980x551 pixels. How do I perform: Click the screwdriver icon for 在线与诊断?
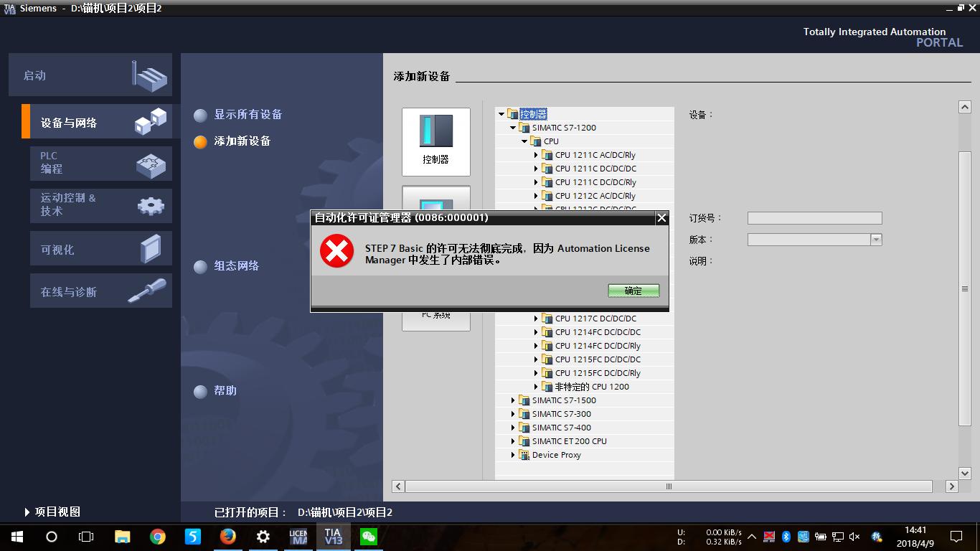point(147,291)
